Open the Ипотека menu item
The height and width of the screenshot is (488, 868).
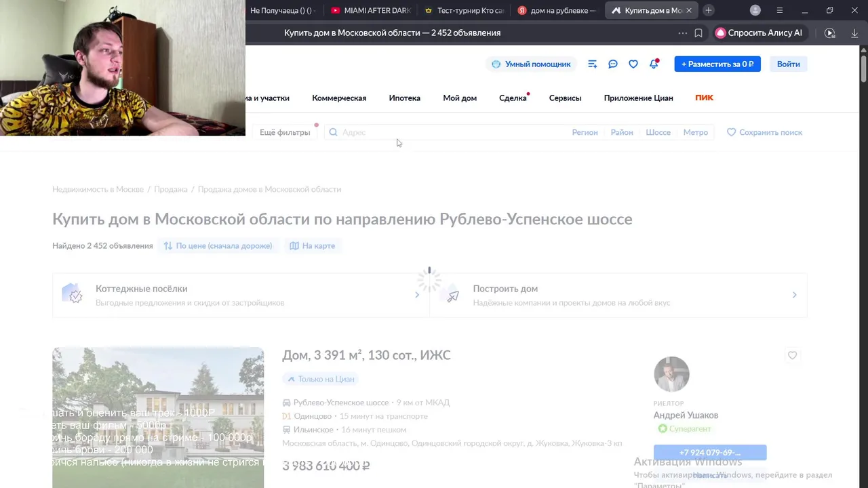coord(404,98)
